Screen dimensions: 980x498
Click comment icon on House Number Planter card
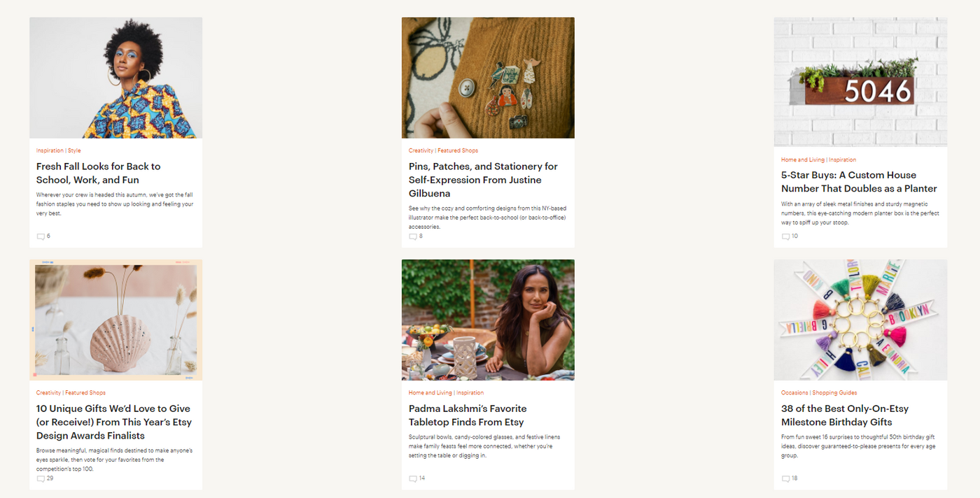point(785,236)
